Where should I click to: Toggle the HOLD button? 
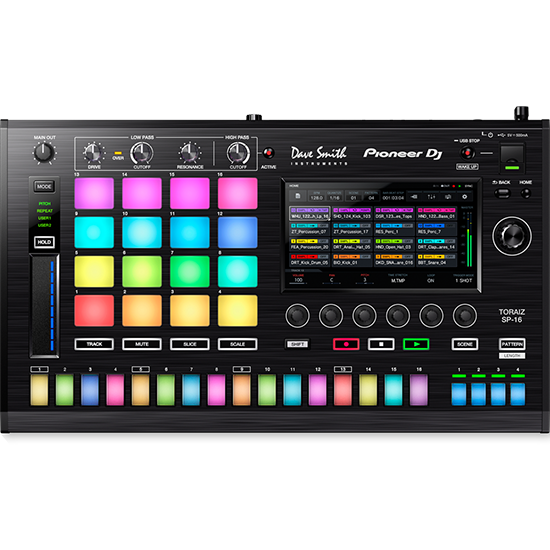point(44,242)
